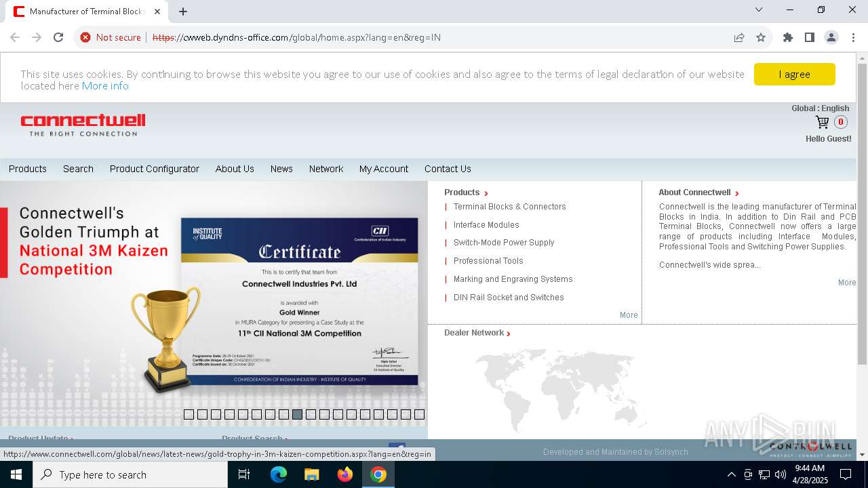This screenshot has width=868, height=488.
Task: Click the Not secure warning icon
Action: point(85,37)
